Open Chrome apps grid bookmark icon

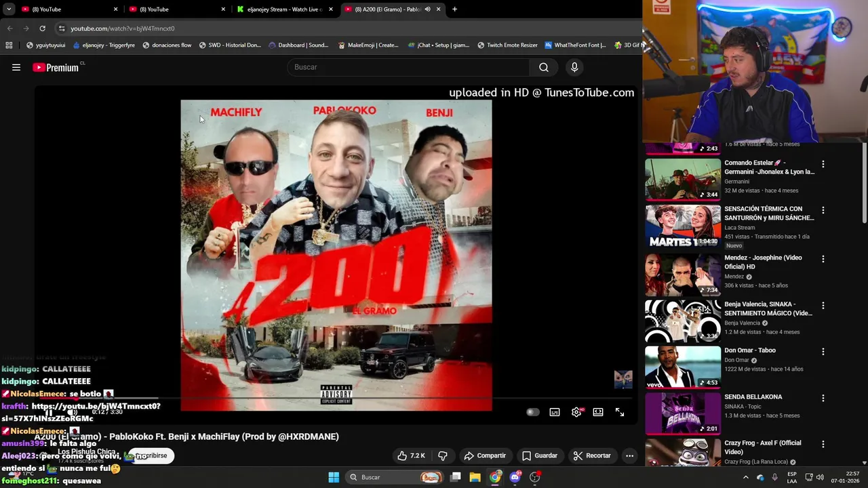coord(9,45)
